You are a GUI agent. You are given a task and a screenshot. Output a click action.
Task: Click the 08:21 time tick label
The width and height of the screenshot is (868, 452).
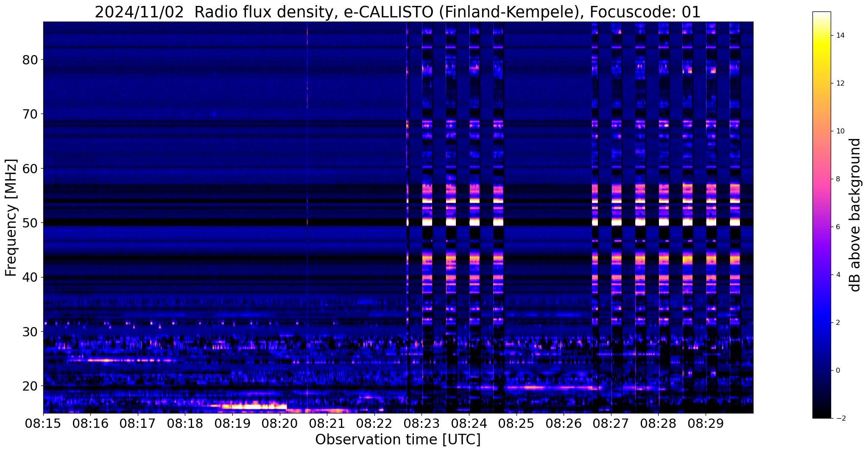tap(327, 424)
